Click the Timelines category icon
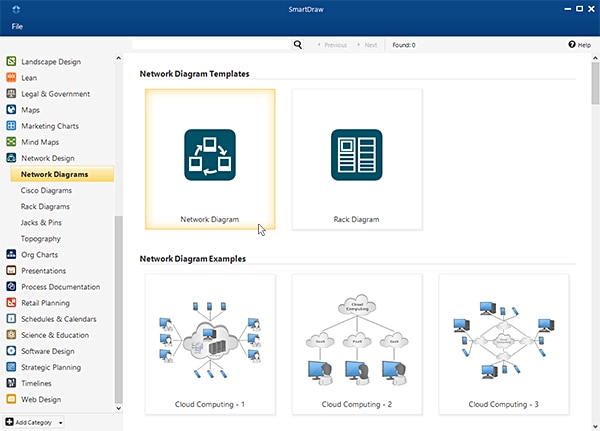 (x=11, y=383)
